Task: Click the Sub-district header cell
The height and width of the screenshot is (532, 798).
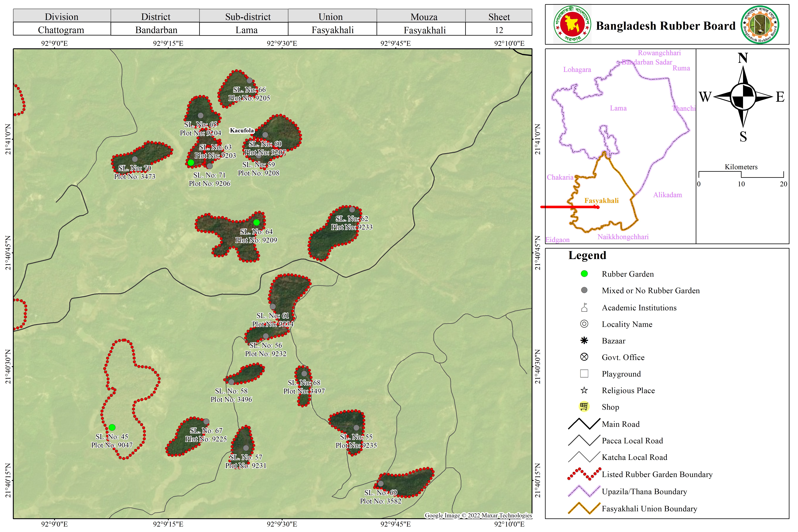Action: click(x=248, y=17)
